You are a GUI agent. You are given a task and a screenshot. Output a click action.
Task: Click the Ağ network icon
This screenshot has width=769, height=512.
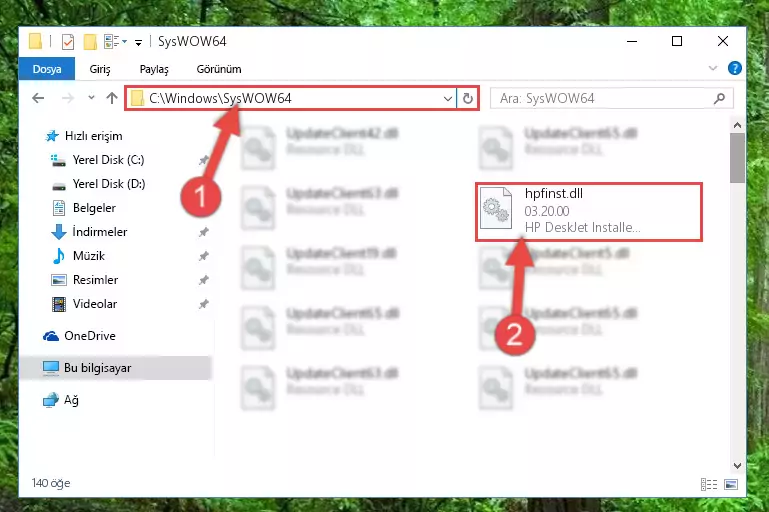pos(51,400)
